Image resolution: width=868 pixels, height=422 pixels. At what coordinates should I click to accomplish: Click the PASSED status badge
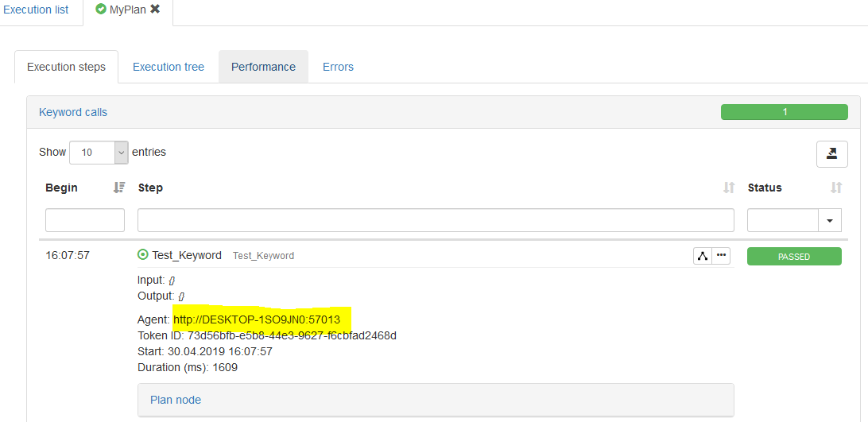point(794,257)
